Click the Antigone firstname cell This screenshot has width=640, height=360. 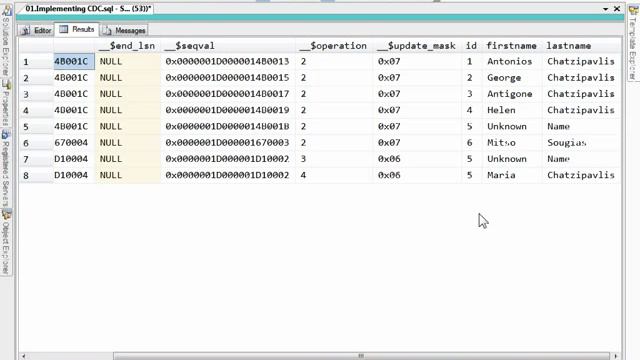[511, 94]
